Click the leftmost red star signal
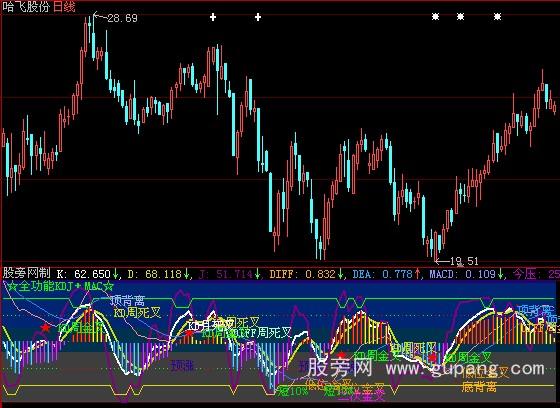Screen dimensions: 560x408 coord(45,327)
